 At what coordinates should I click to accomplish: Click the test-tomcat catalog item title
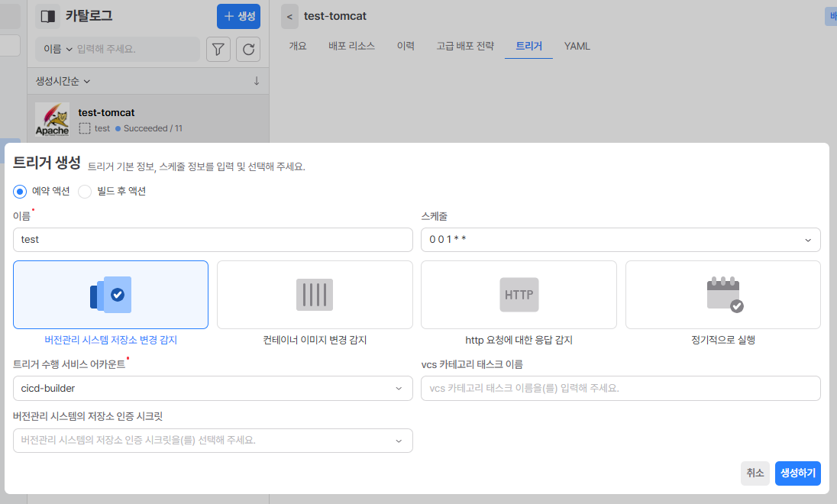click(x=106, y=113)
